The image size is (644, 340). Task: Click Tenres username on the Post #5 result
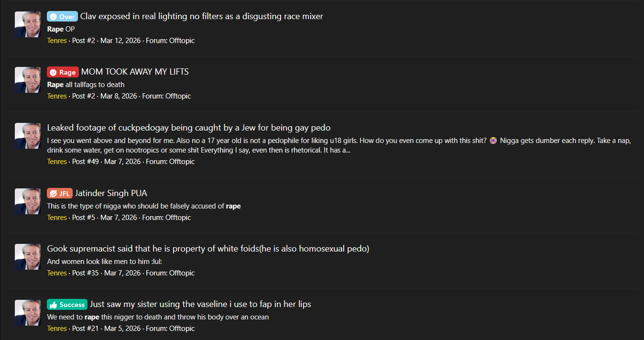click(x=57, y=218)
